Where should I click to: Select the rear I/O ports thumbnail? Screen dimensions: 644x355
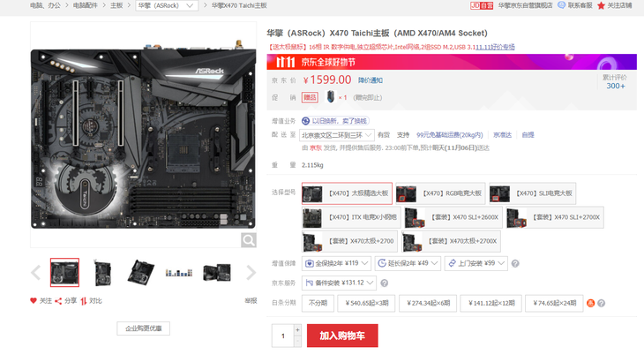tap(179, 272)
